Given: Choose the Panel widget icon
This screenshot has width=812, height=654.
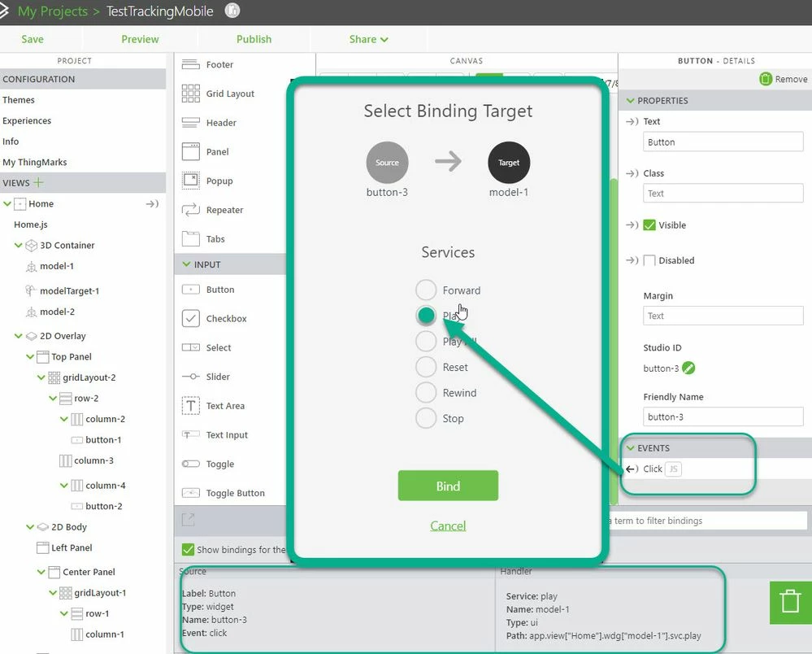Looking at the screenshot, I should click(190, 151).
